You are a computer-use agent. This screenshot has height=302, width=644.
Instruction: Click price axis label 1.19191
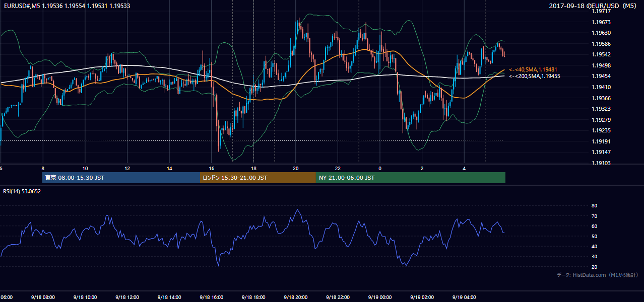[601, 141]
